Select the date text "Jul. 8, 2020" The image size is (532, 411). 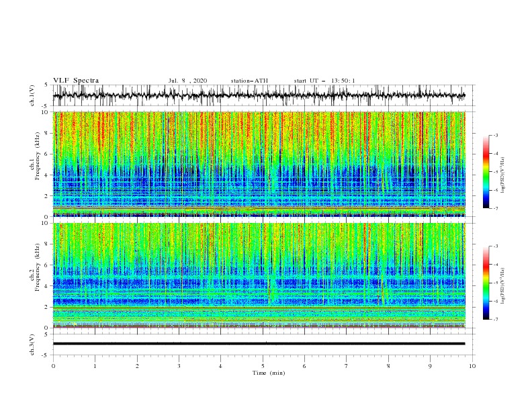click(187, 81)
